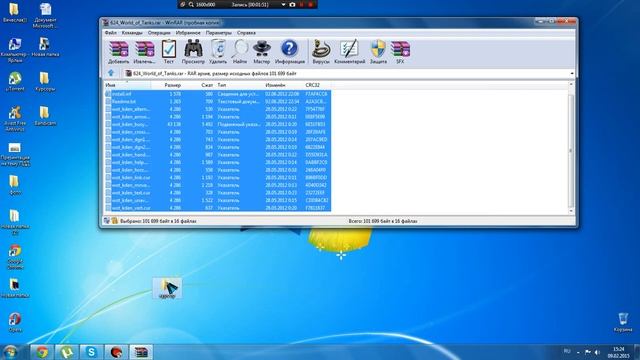Select the wott_kden_text.cur file row

click(x=218, y=193)
